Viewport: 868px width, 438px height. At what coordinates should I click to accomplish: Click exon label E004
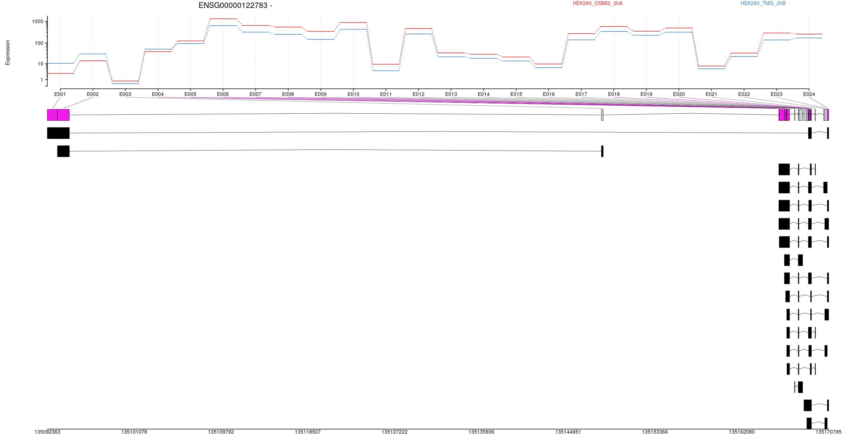pyautogui.click(x=158, y=94)
